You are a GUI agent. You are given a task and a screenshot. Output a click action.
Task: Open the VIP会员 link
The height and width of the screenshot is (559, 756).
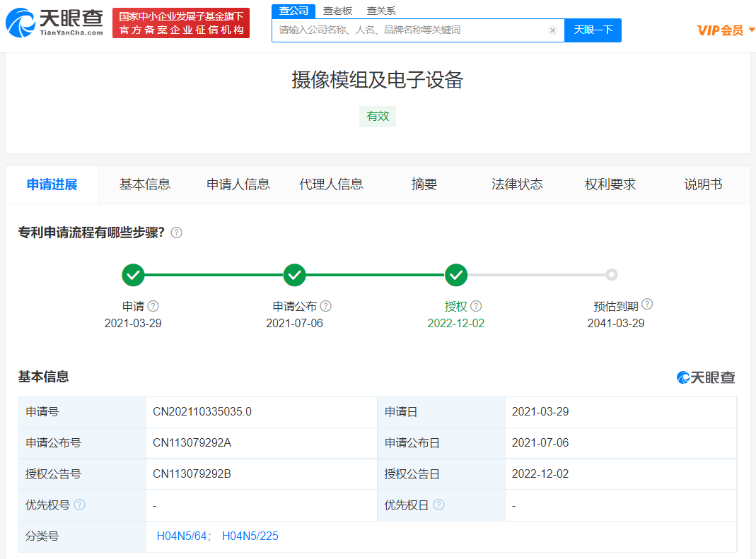coord(720,30)
